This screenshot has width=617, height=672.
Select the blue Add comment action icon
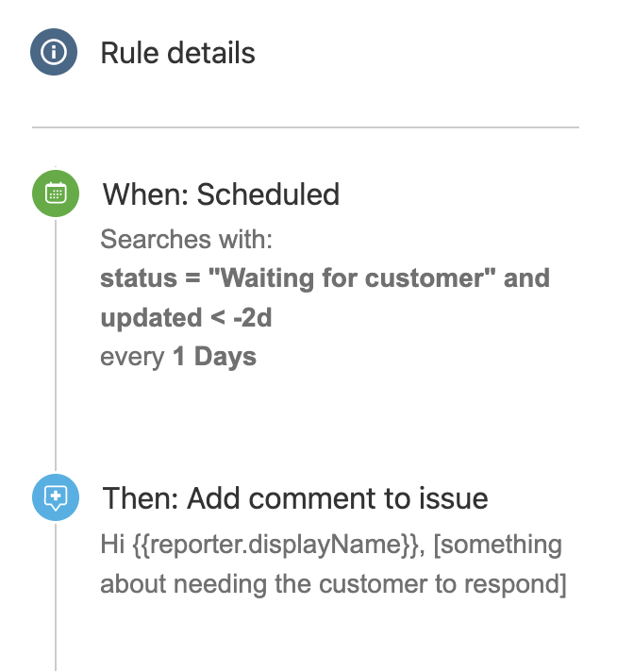click(56, 497)
